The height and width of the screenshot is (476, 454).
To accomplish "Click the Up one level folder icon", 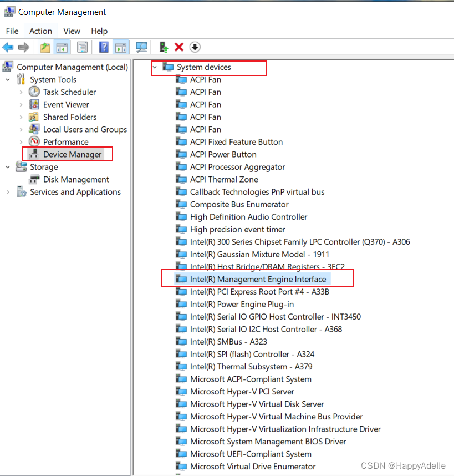I will pos(45,47).
